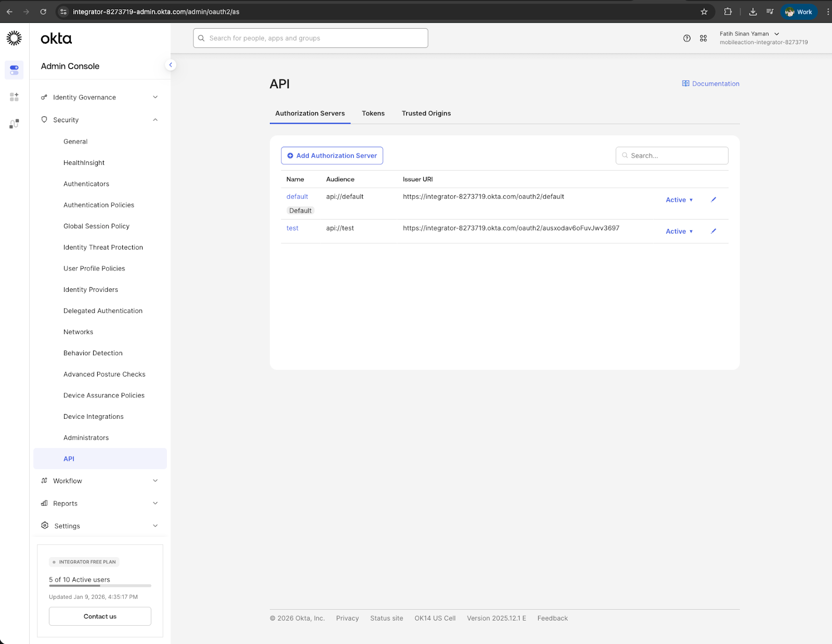Open the apps grid icon in header

click(x=704, y=38)
